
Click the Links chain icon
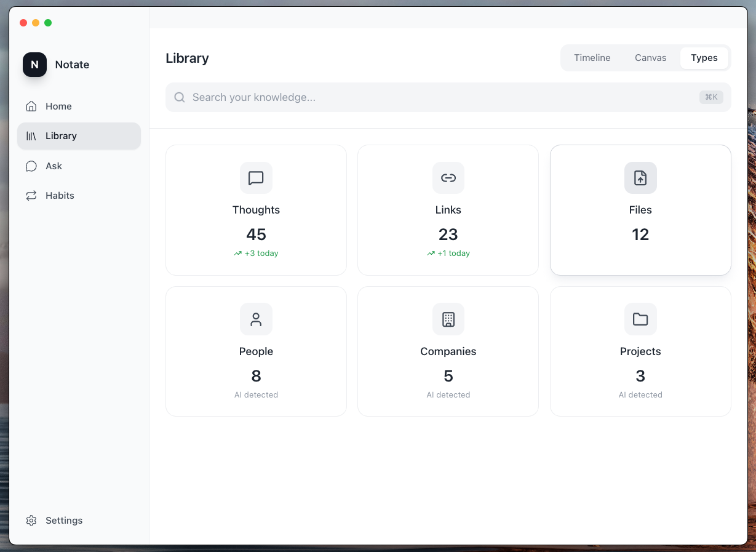[448, 178]
